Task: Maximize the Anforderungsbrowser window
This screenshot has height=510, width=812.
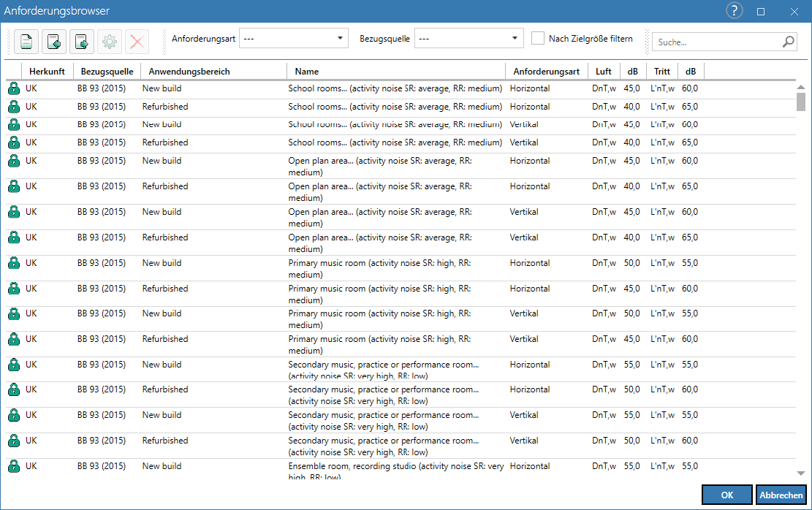Action: 761,12
